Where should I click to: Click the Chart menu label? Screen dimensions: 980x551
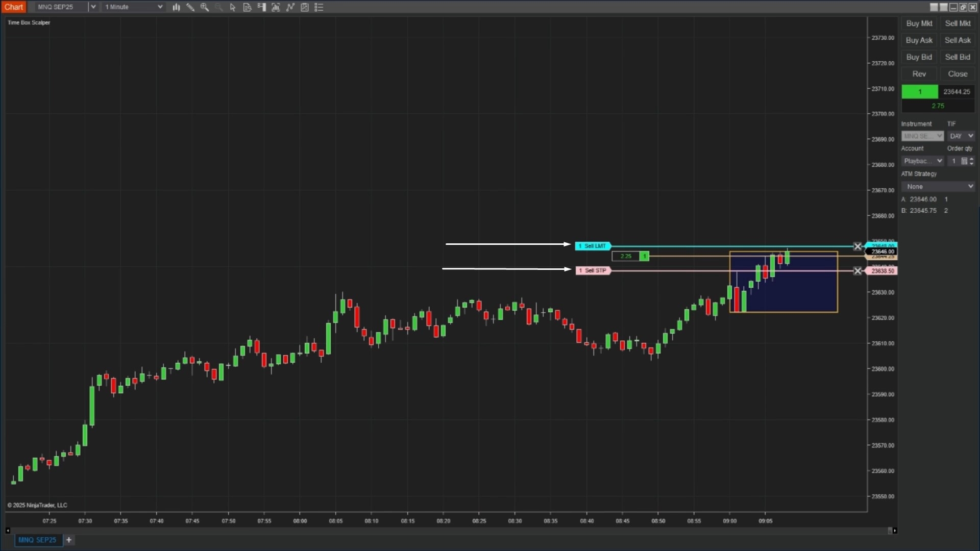pyautogui.click(x=14, y=7)
